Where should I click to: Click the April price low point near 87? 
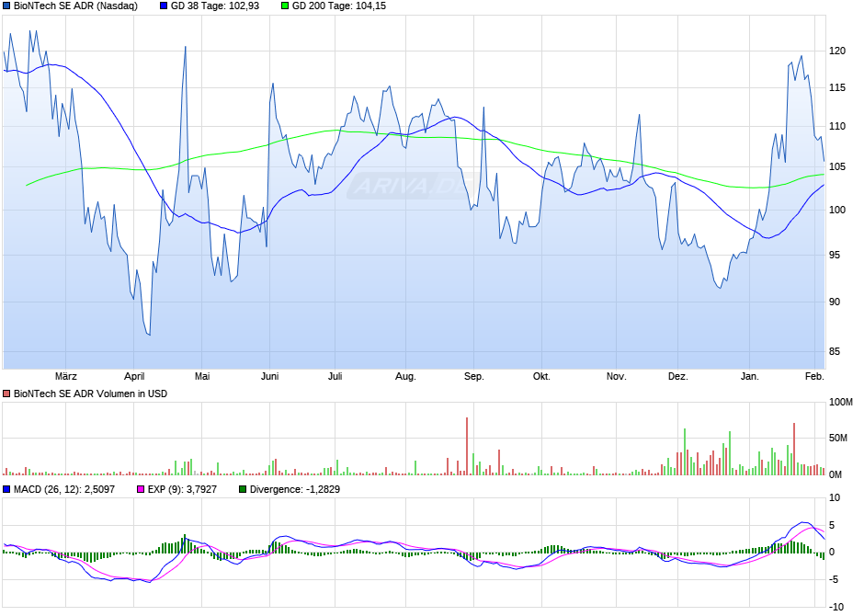click(x=149, y=334)
